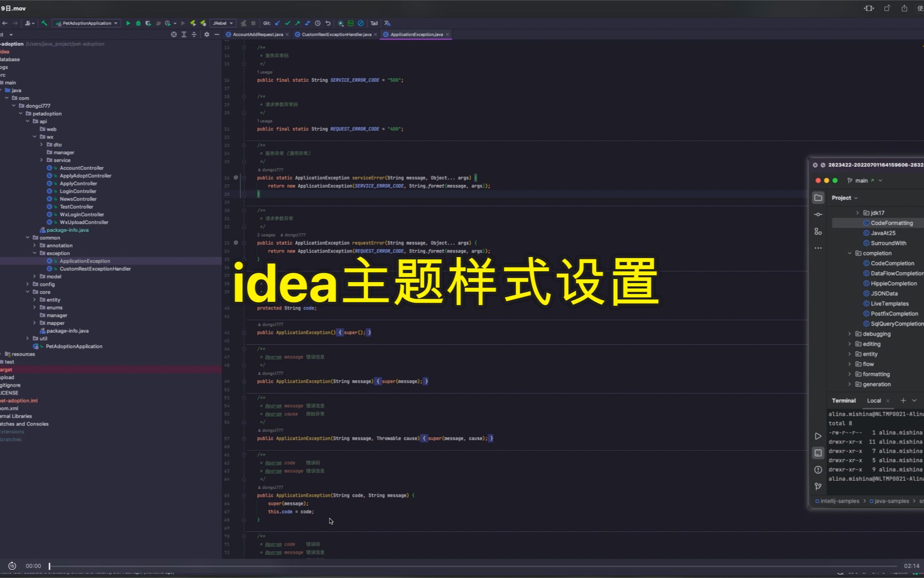Create a new terminal with the plus button
This screenshot has height=578, width=924.
[x=904, y=400]
